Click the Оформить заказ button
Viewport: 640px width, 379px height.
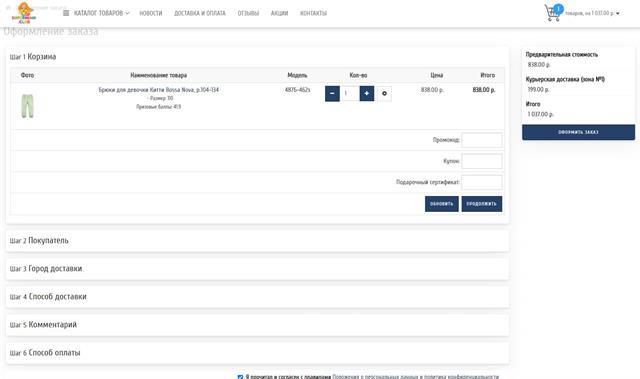coord(578,132)
